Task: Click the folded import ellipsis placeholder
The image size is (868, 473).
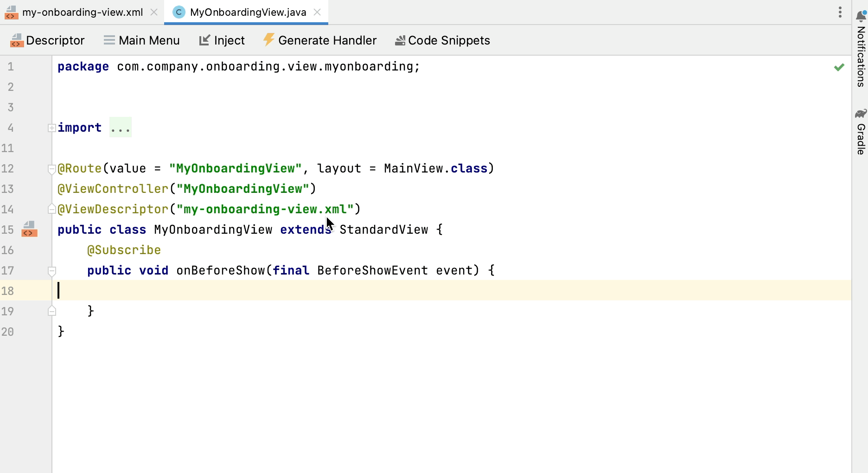Action: point(121,128)
